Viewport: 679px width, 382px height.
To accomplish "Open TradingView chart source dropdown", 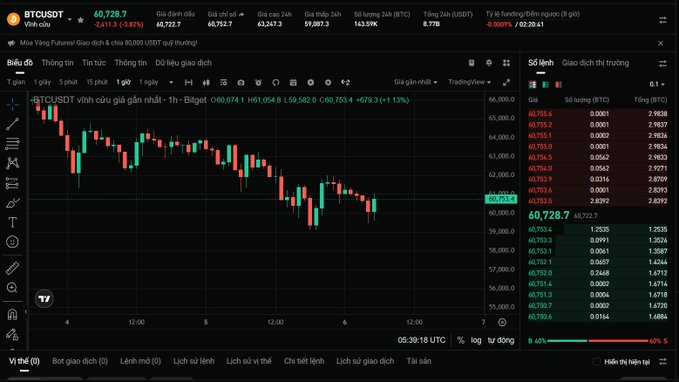I will click(469, 82).
